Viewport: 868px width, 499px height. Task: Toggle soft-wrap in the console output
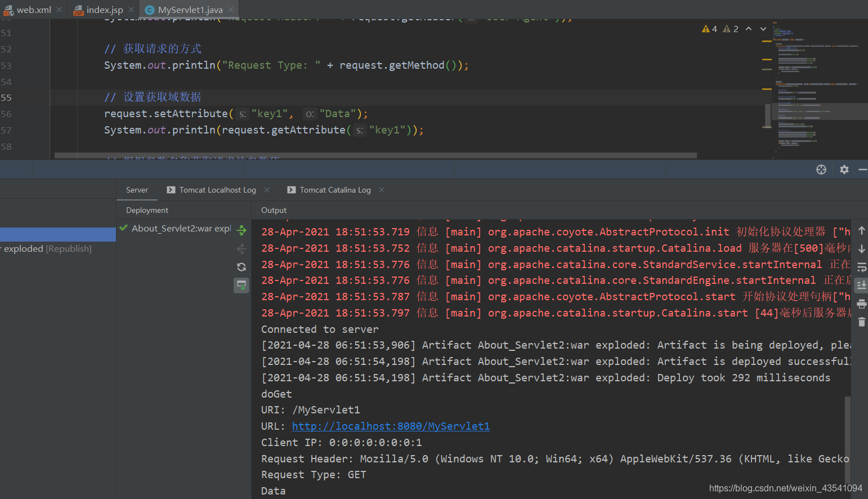click(862, 267)
